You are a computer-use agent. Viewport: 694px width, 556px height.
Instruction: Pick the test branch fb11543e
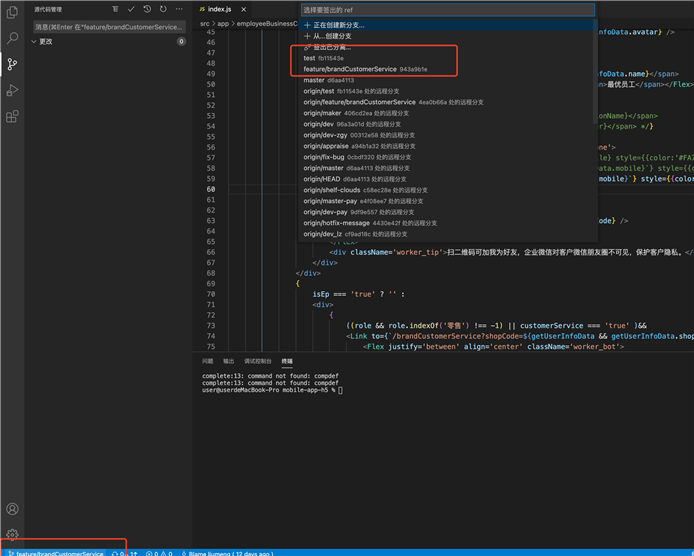click(446, 58)
